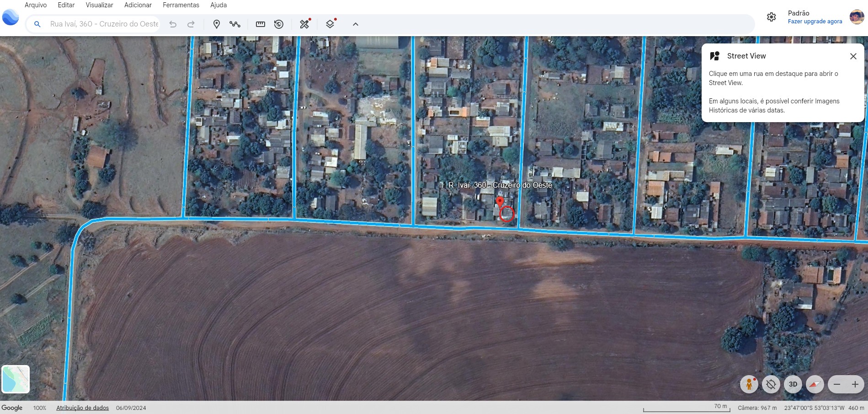This screenshot has width=868, height=414.
Task: Click the Google Earth logo icon
Action: pos(11,17)
